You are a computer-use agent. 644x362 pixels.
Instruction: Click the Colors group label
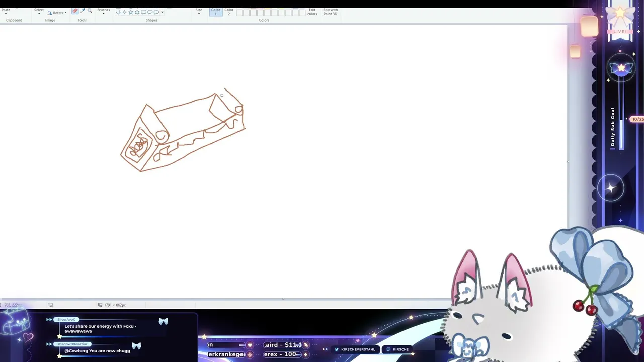coord(264,20)
